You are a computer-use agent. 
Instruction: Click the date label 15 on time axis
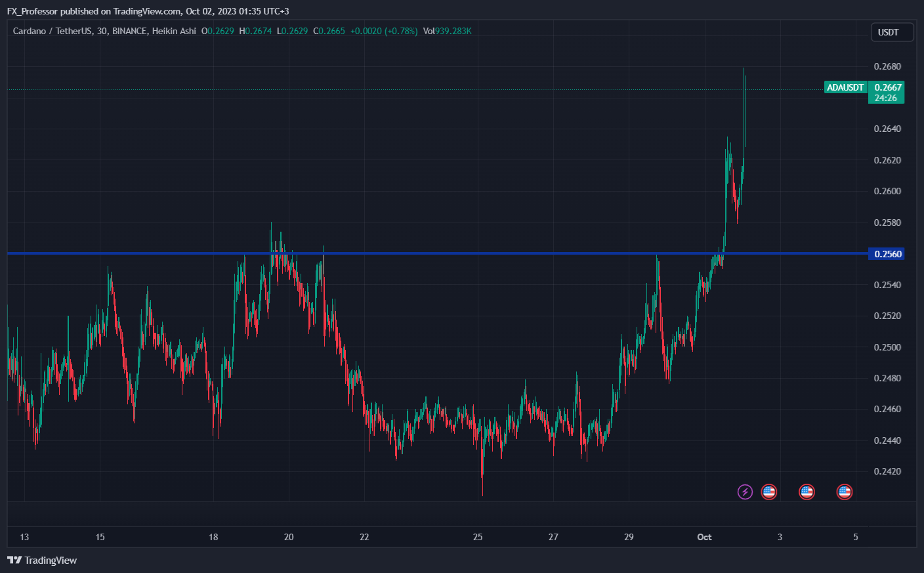coord(100,537)
